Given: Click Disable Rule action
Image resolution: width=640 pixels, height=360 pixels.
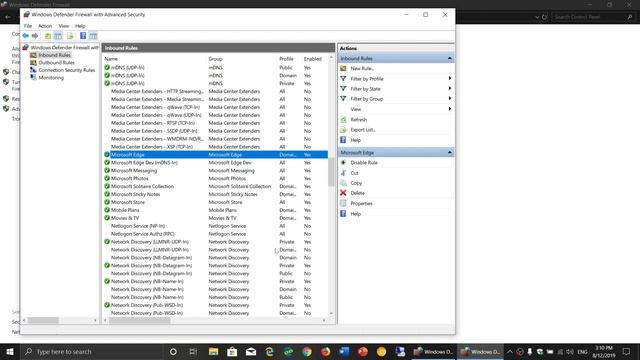Looking at the screenshot, I should [364, 162].
